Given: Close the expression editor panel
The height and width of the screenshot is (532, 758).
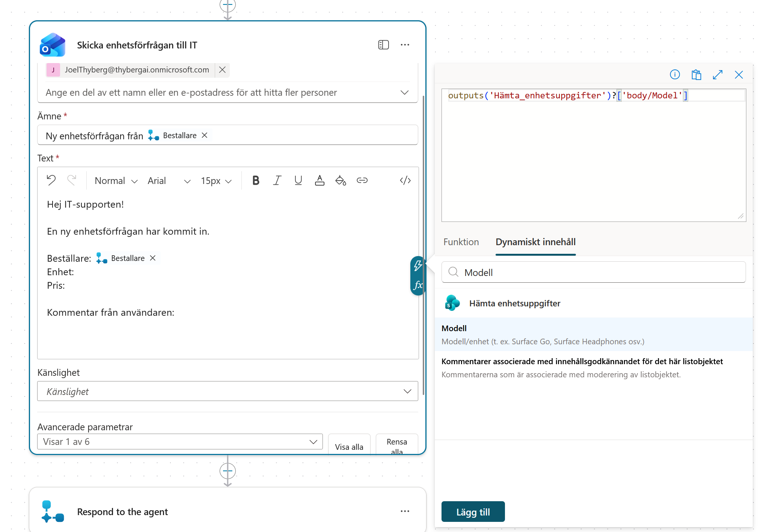Looking at the screenshot, I should click(738, 75).
